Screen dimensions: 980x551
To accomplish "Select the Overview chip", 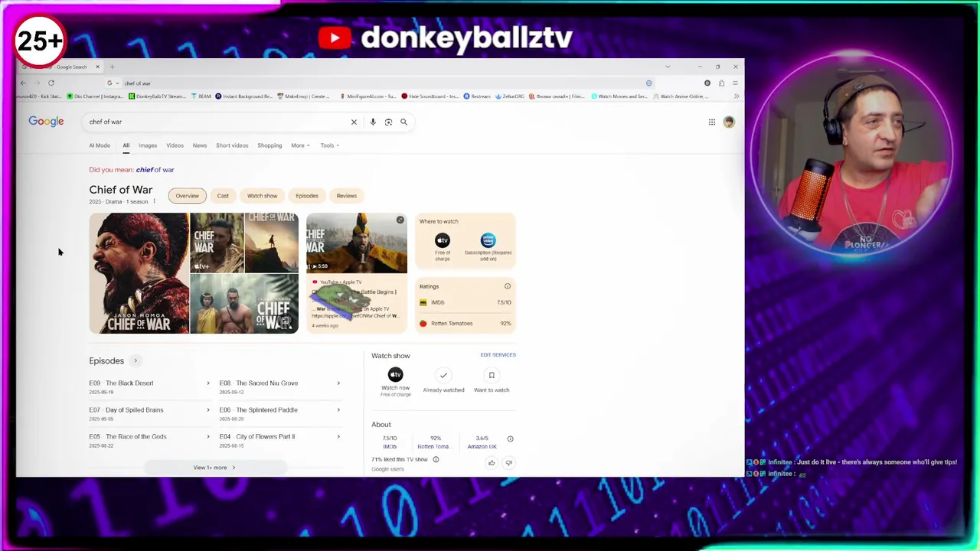I will point(187,196).
